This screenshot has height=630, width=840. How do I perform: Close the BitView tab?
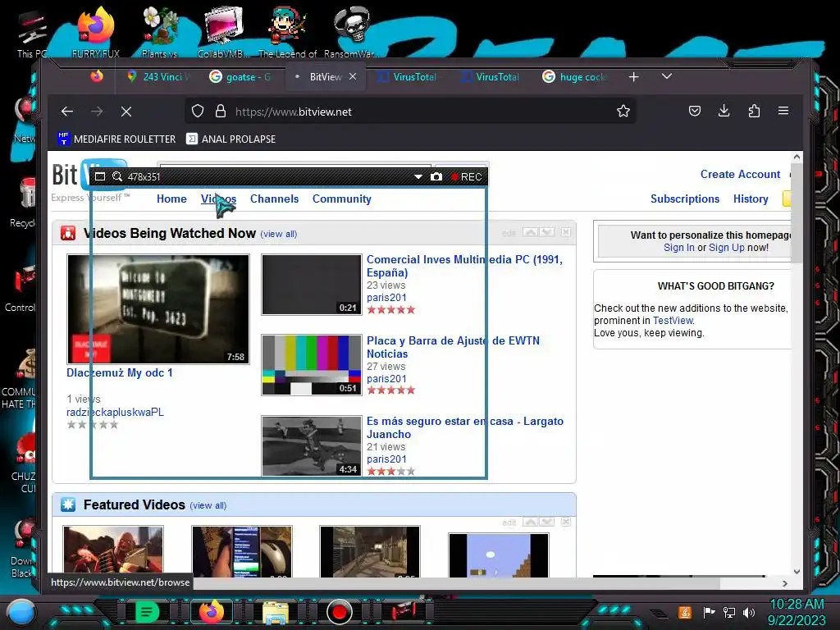point(353,76)
